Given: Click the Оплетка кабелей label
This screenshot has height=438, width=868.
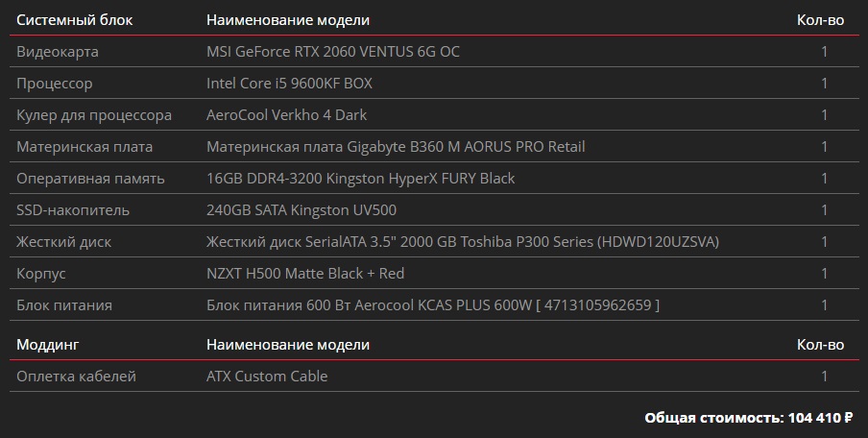Looking at the screenshot, I should coord(76,377).
